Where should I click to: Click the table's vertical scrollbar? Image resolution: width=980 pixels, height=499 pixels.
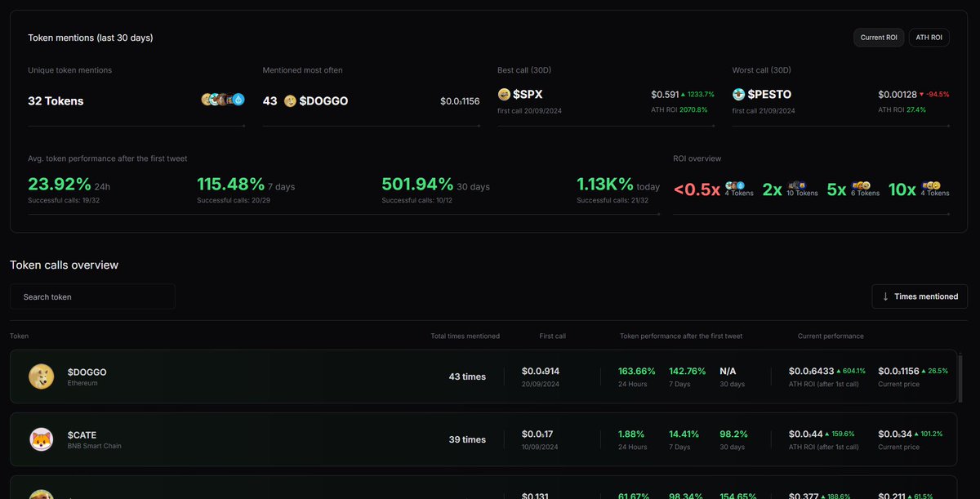(x=960, y=378)
